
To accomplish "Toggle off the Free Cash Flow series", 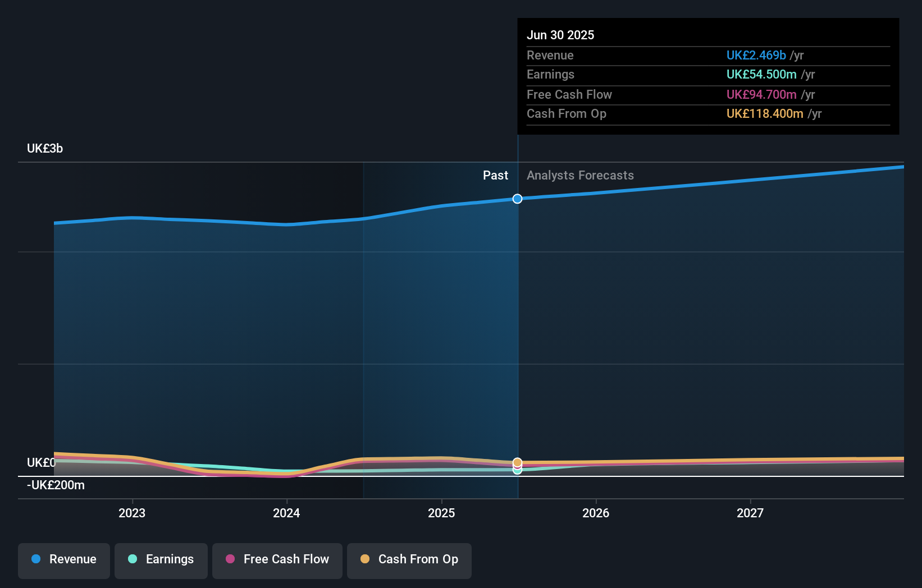I will tap(277, 559).
